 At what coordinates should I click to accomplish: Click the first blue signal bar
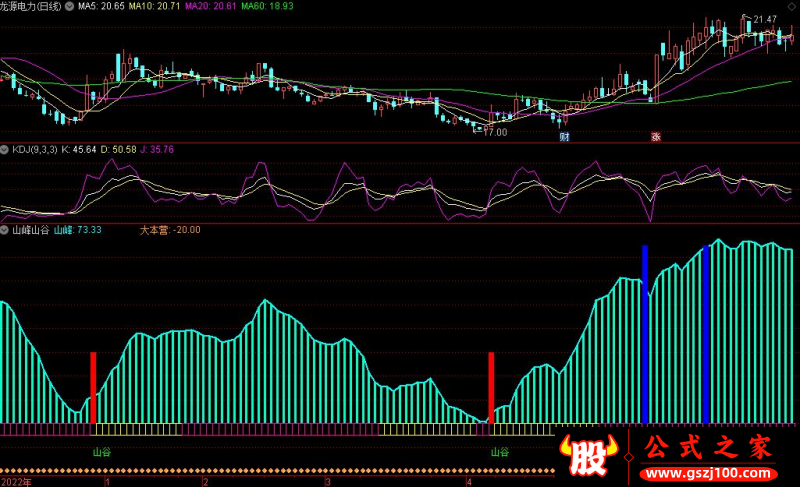(645, 333)
